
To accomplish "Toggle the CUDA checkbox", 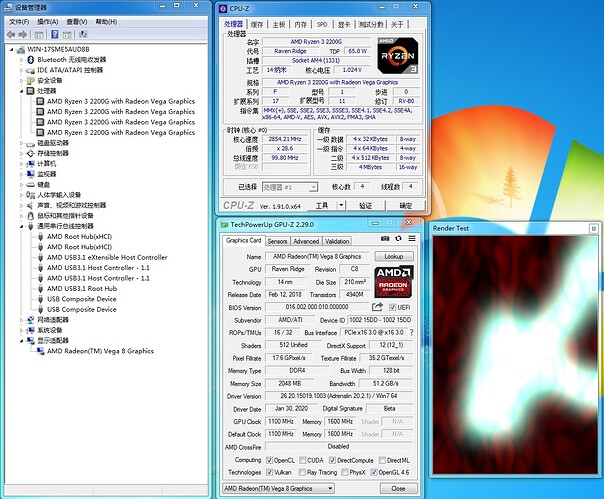I will [x=303, y=460].
